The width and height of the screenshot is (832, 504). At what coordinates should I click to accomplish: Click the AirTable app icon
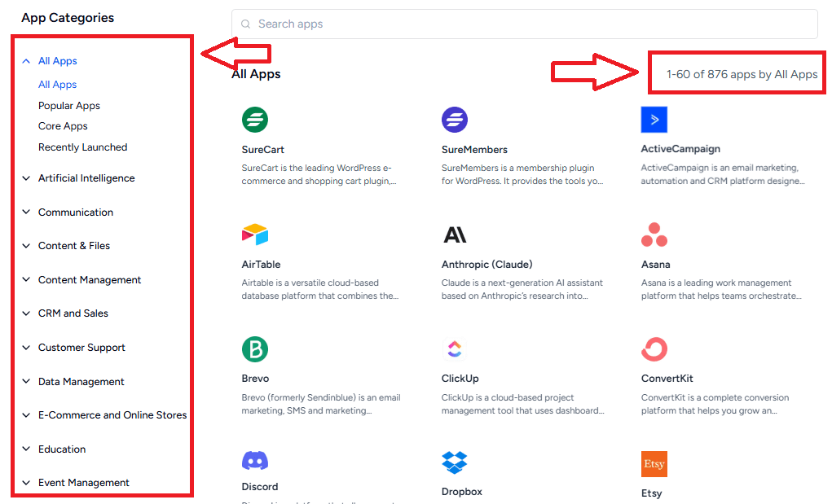click(256, 234)
